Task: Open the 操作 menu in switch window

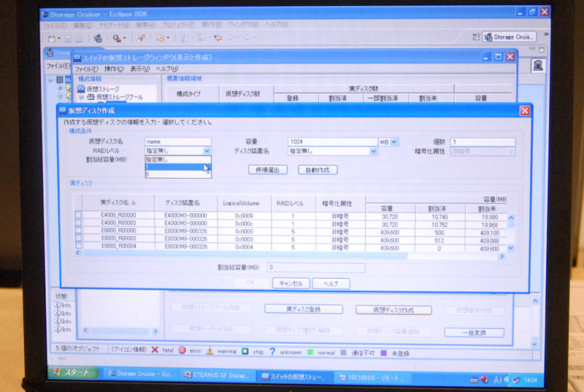Action: [114, 69]
